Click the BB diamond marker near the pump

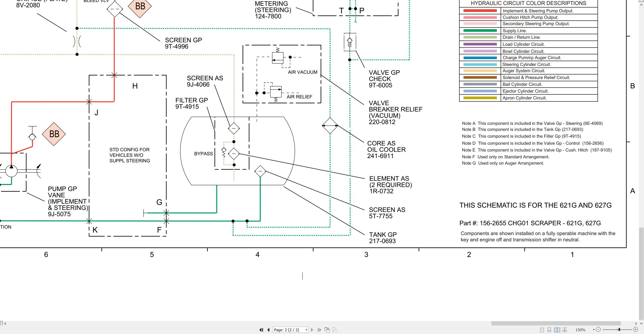[x=54, y=134]
